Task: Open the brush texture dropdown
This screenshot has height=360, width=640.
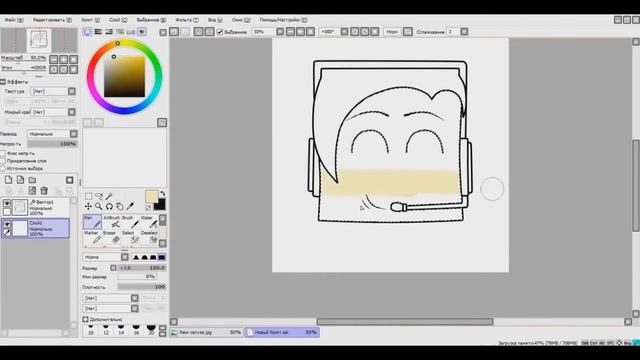Action: point(111,309)
